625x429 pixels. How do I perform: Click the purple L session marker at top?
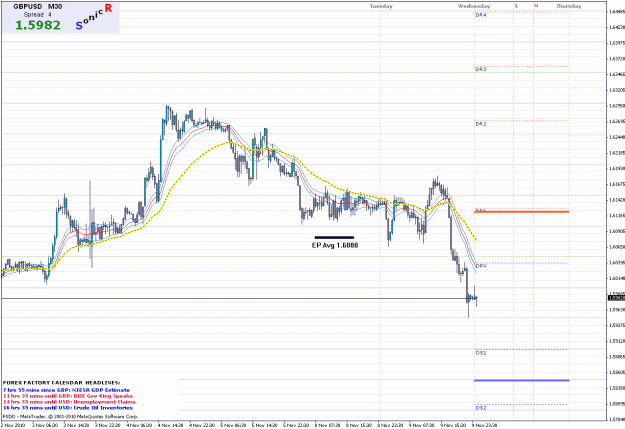point(517,6)
